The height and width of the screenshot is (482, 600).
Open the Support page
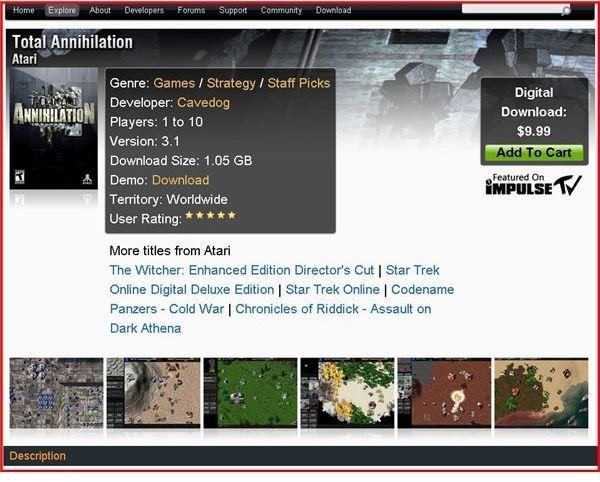(233, 10)
